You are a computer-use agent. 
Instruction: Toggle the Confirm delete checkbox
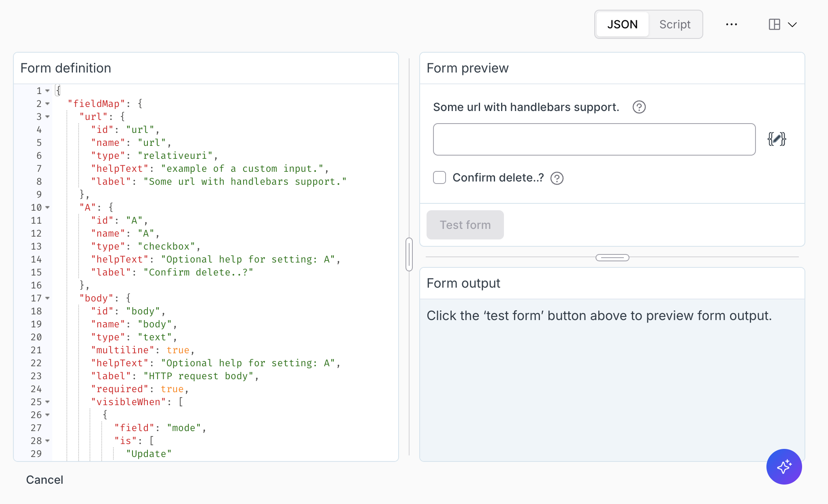[x=440, y=177]
